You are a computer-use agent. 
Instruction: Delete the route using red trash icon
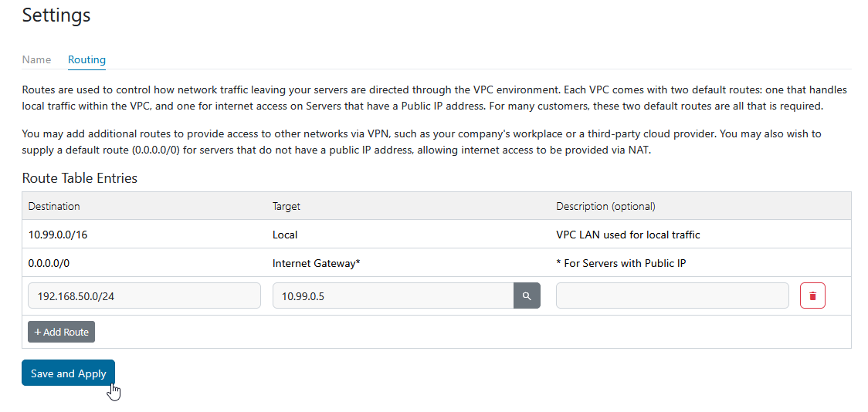812,295
